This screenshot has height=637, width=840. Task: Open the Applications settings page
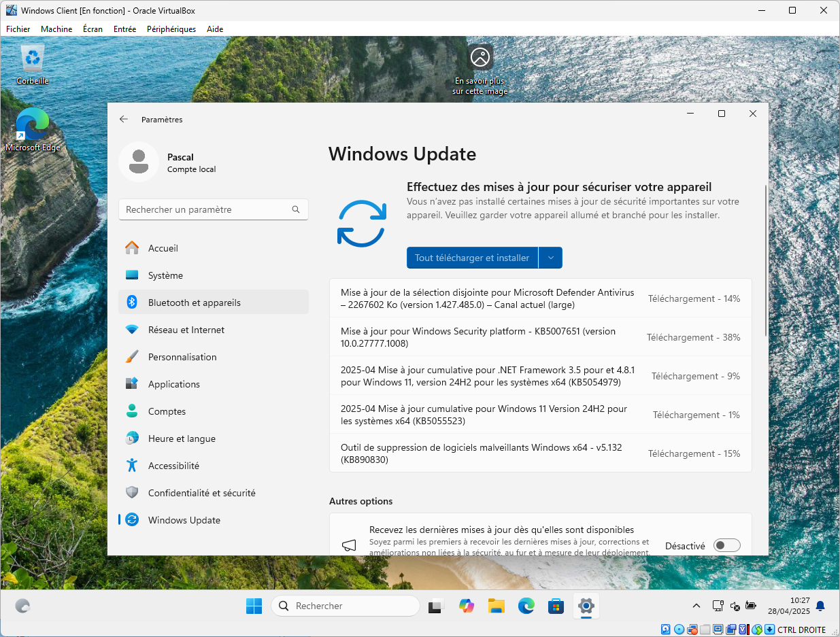click(x=214, y=384)
